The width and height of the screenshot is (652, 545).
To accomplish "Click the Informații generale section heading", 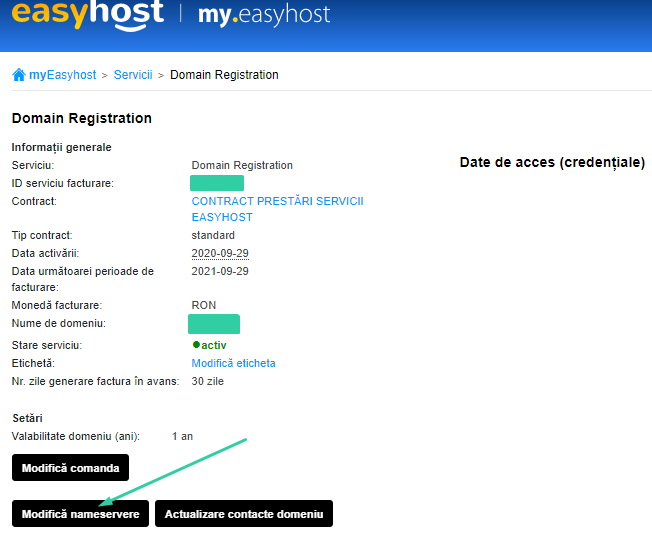I will [x=62, y=147].
